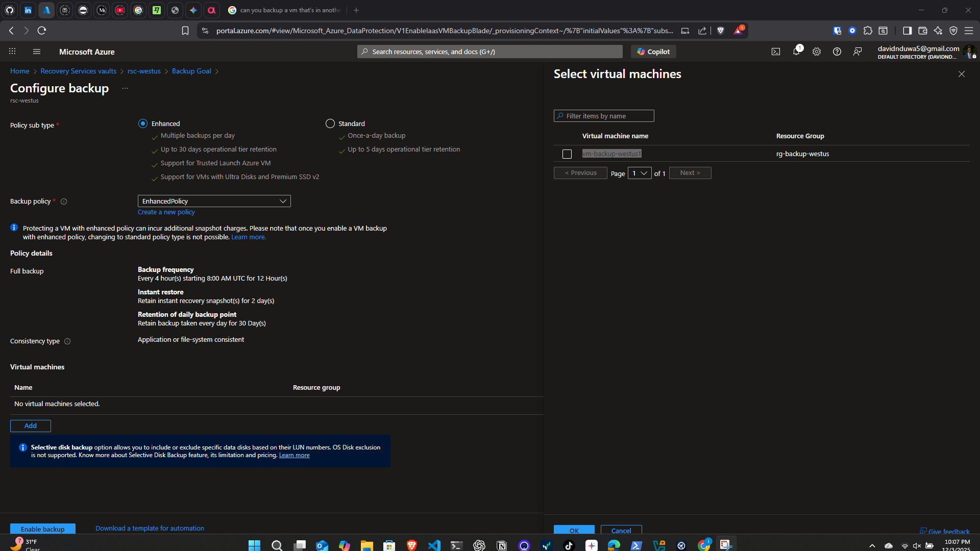980x551 pixels.
Task: Close the Select virtual machines panel
Action: point(962,74)
